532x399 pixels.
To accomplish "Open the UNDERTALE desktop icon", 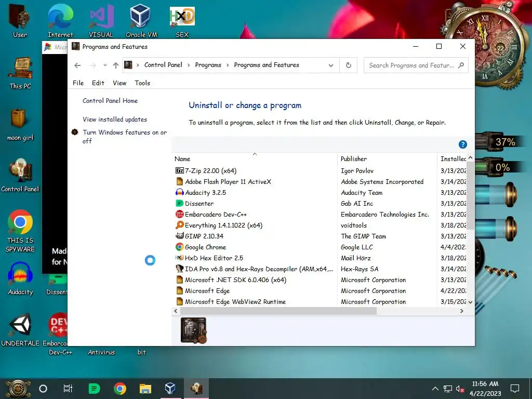I will click(x=20, y=329).
